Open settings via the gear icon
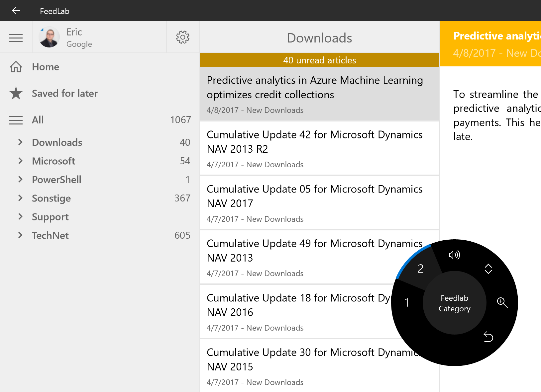541x392 pixels. [x=183, y=37]
